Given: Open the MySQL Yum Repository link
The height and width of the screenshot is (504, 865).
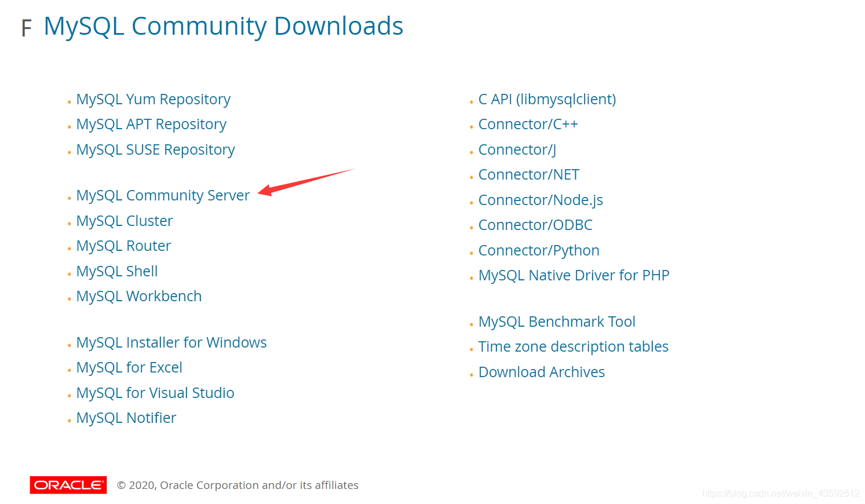Looking at the screenshot, I should click(154, 100).
